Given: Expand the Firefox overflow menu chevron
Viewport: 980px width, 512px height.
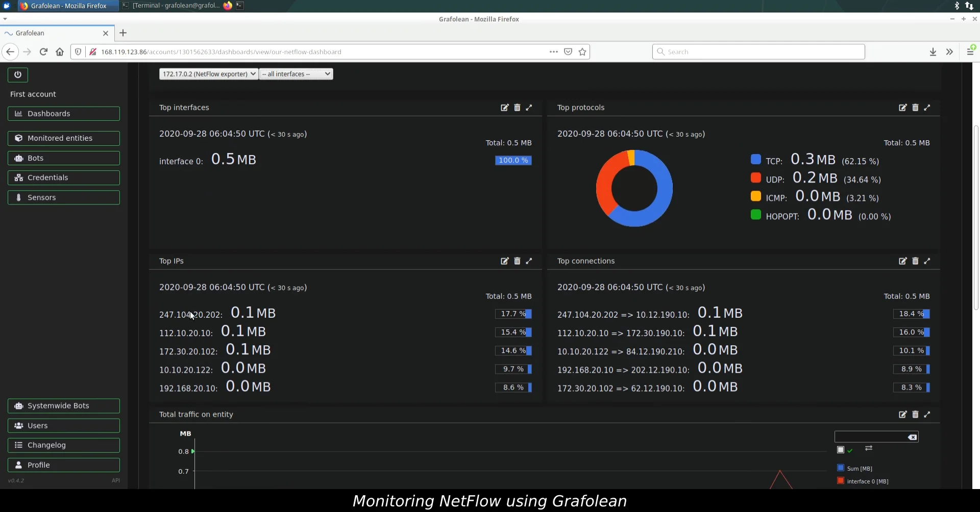Looking at the screenshot, I should [949, 52].
